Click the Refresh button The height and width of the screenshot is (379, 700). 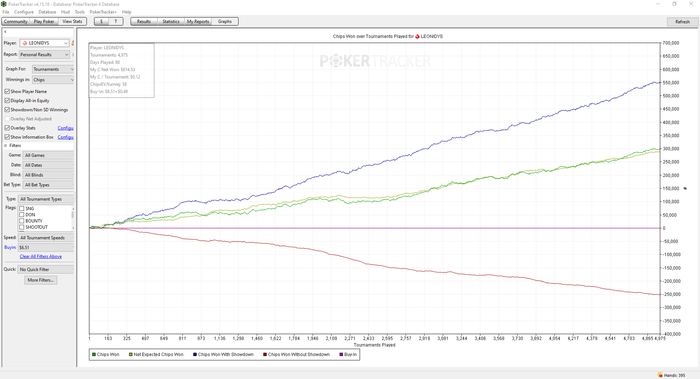pyautogui.click(x=682, y=21)
